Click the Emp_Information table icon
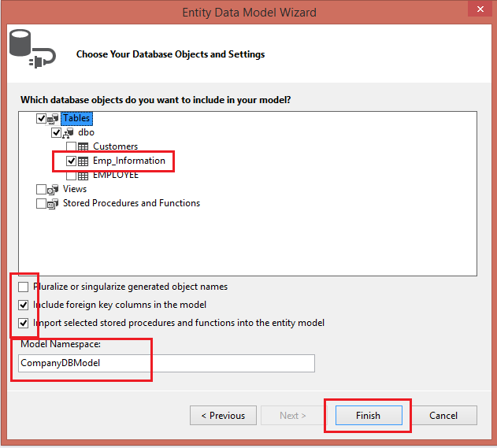 pyautogui.click(x=83, y=161)
